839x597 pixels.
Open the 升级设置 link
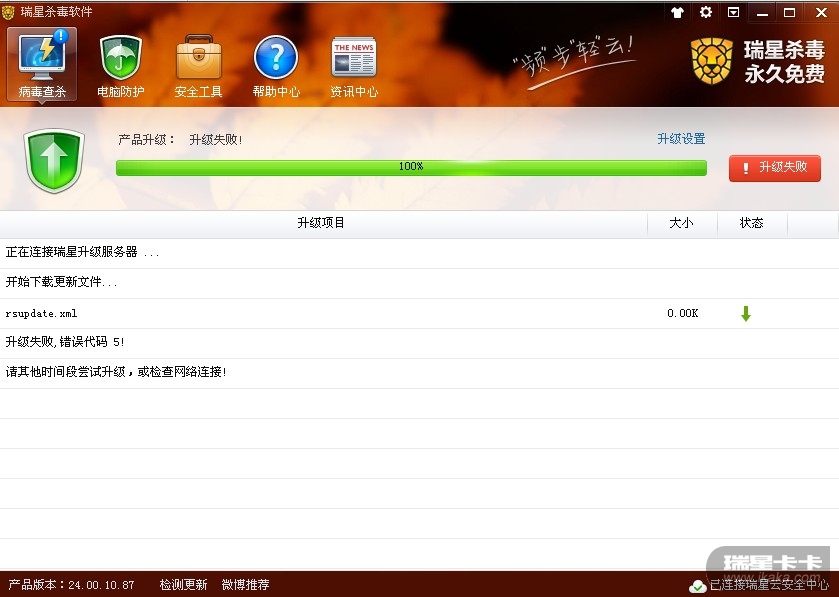coord(681,139)
